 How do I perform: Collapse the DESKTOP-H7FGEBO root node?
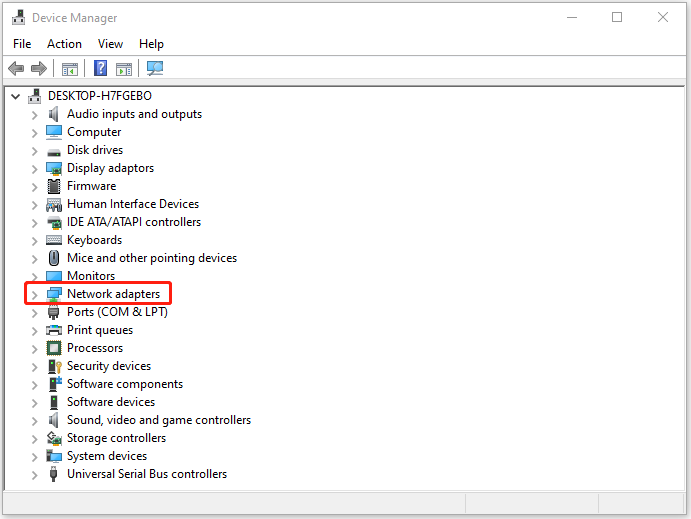(16, 96)
